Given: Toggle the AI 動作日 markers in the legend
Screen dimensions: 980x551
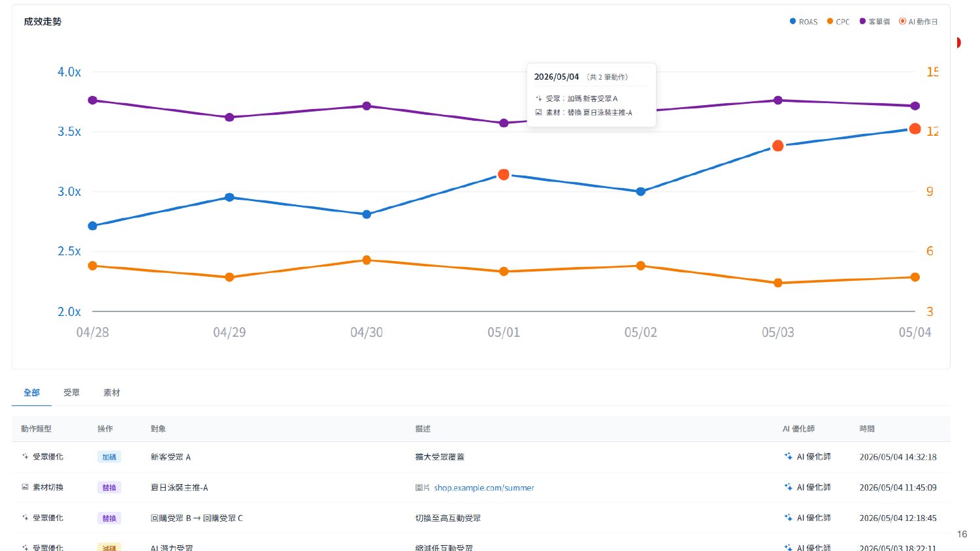Looking at the screenshot, I should coord(918,22).
